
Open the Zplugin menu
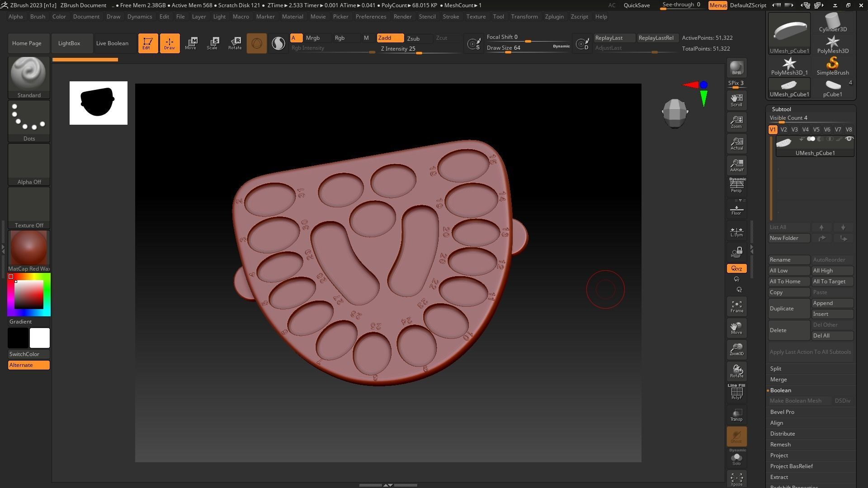coord(554,17)
